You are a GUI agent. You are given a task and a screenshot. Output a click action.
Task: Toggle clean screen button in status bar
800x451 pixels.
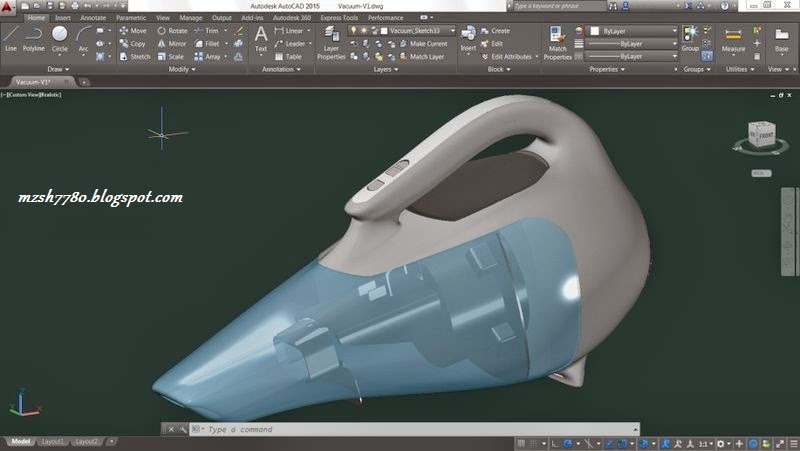[x=780, y=444]
